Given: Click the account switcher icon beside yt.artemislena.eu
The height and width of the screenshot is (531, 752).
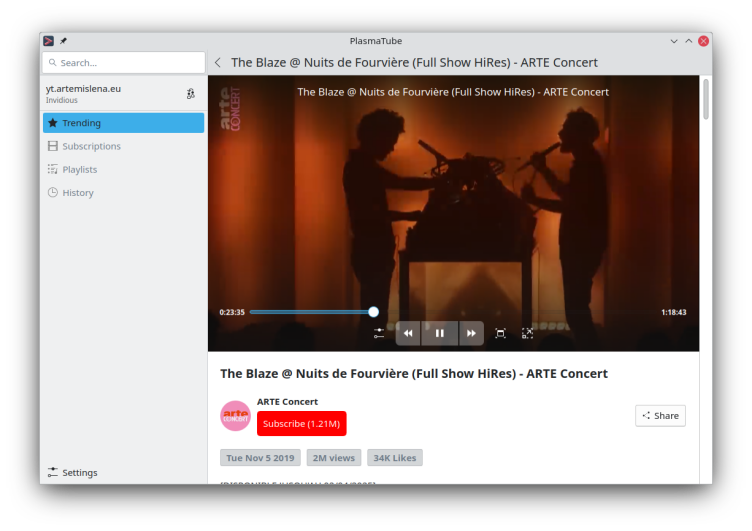Looking at the screenshot, I should [x=191, y=93].
